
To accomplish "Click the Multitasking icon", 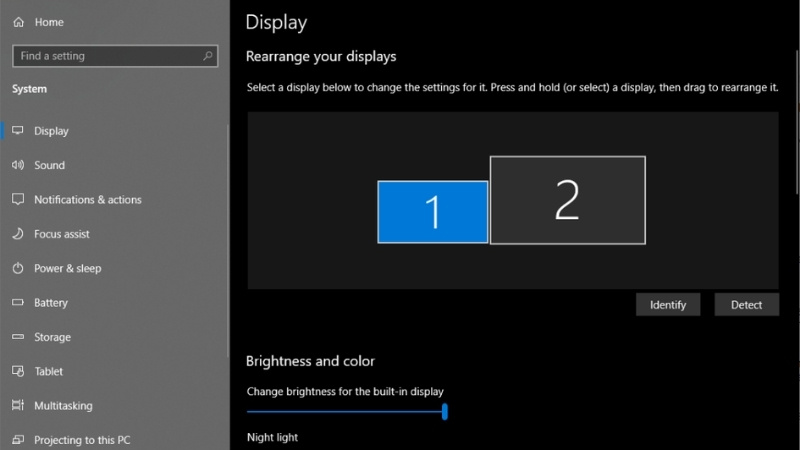I will [x=18, y=405].
